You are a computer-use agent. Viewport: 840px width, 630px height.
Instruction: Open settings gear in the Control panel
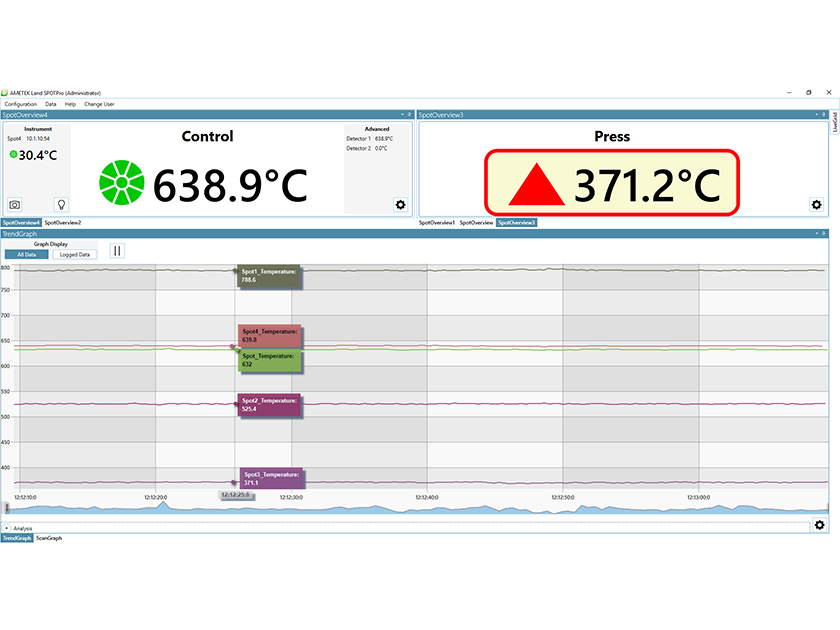pyautogui.click(x=400, y=204)
